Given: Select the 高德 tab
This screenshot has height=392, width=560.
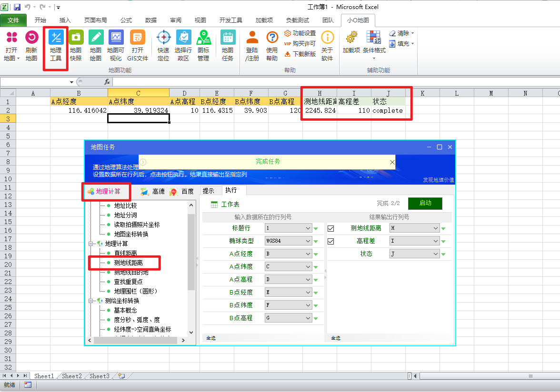Looking at the screenshot, I should click(x=153, y=192).
